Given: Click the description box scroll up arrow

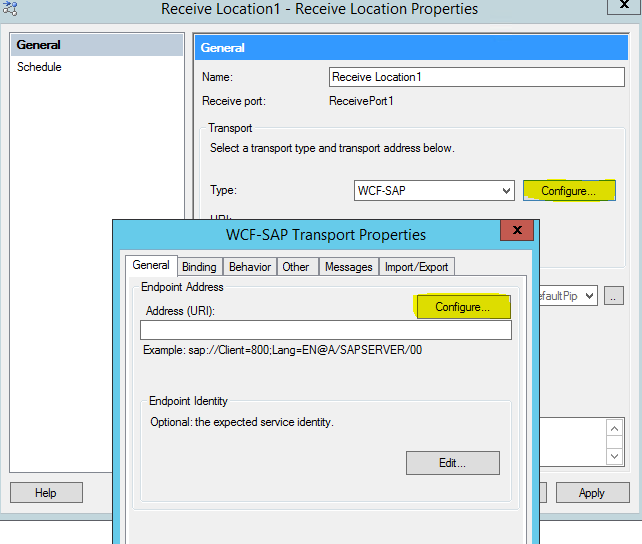Looking at the screenshot, I should coord(615,428).
